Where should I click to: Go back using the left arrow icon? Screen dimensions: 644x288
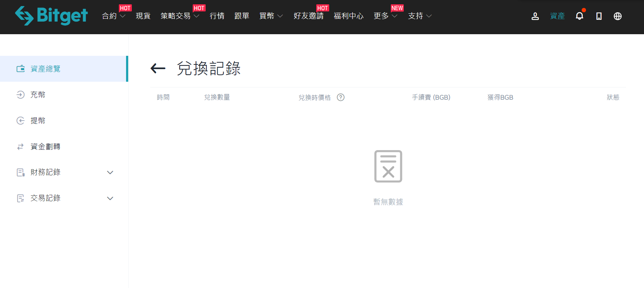(158, 68)
